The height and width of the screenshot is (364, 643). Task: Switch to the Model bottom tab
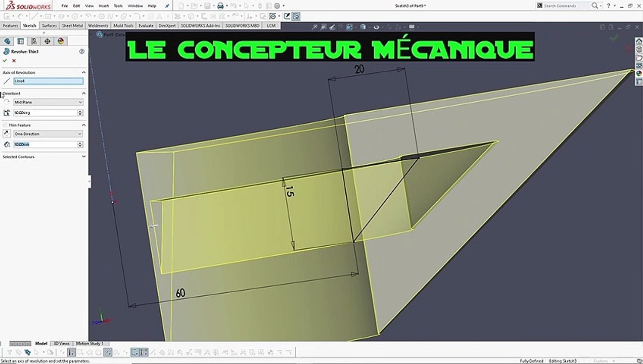coord(41,343)
